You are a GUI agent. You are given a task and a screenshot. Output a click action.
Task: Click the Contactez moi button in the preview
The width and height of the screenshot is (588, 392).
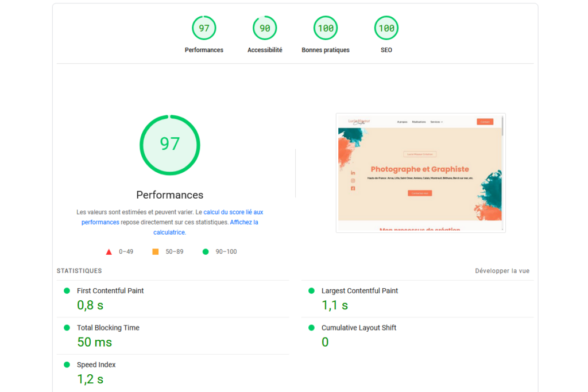click(420, 193)
